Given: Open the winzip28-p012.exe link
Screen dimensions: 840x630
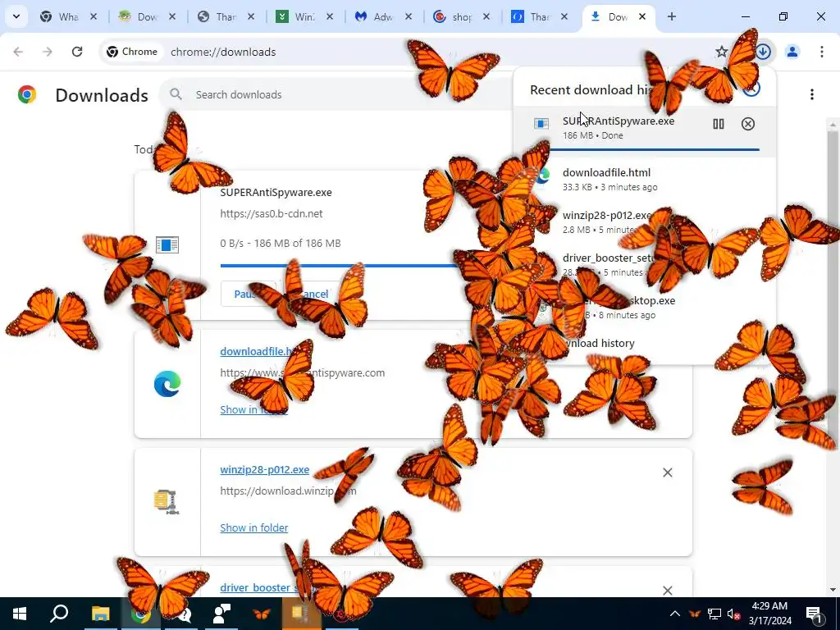Looking at the screenshot, I should tap(265, 470).
